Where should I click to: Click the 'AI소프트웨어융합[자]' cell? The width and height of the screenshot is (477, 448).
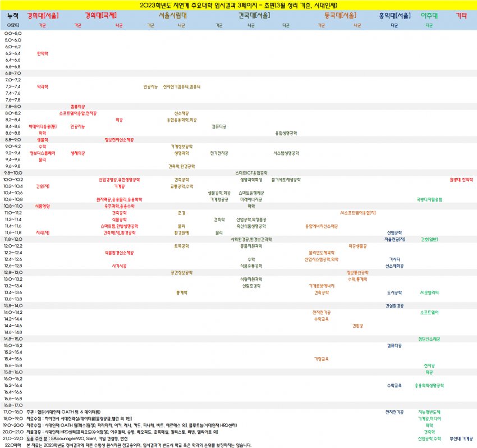click(358, 213)
